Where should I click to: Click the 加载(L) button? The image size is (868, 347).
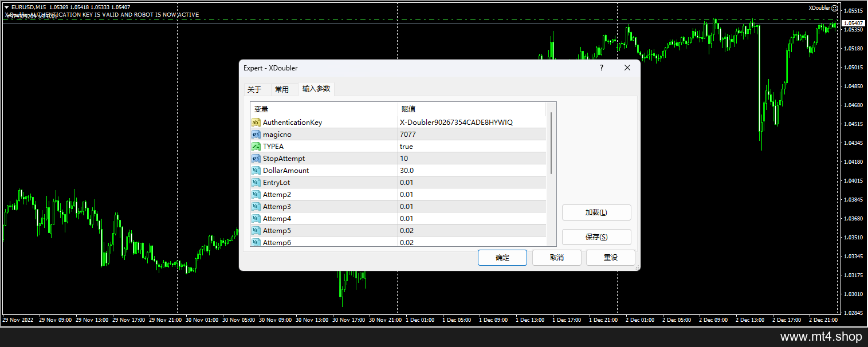(x=596, y=212)
